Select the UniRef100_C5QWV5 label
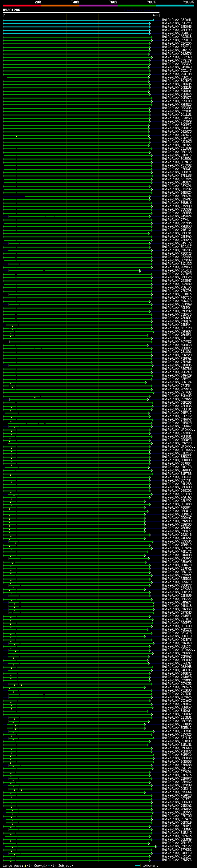The image size is (197, 868). 177,440
